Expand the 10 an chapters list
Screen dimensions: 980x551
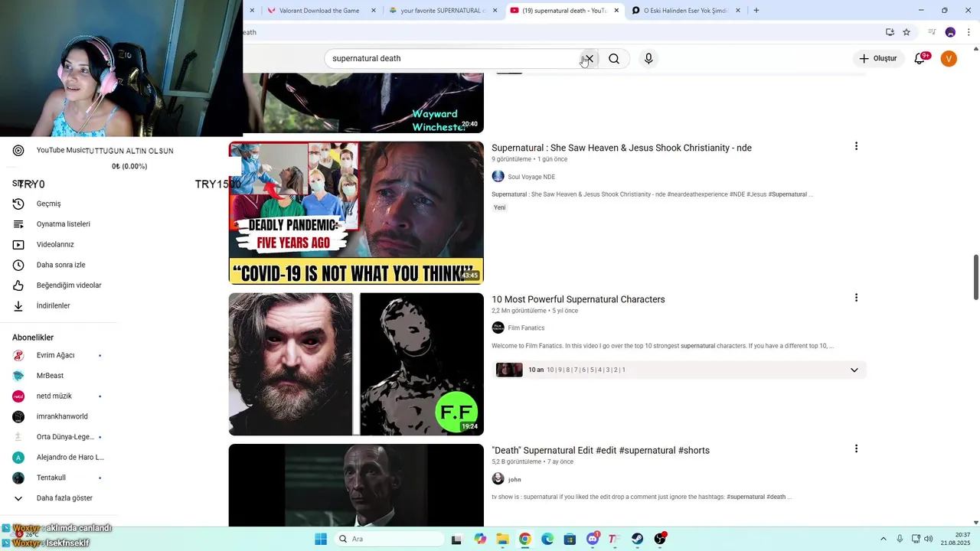[x=854, y=370]
